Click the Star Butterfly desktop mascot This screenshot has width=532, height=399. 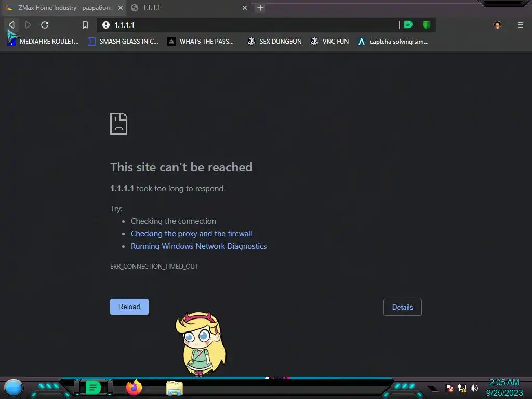point(201,343)
